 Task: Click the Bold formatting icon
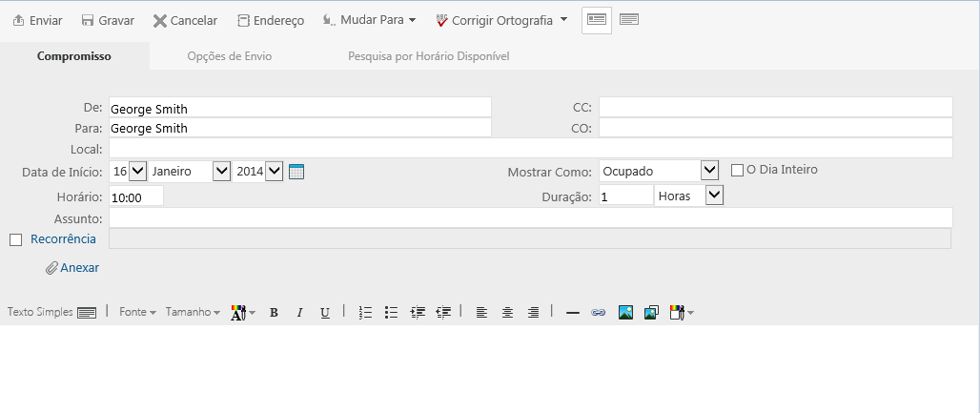[x=274, y=312]
